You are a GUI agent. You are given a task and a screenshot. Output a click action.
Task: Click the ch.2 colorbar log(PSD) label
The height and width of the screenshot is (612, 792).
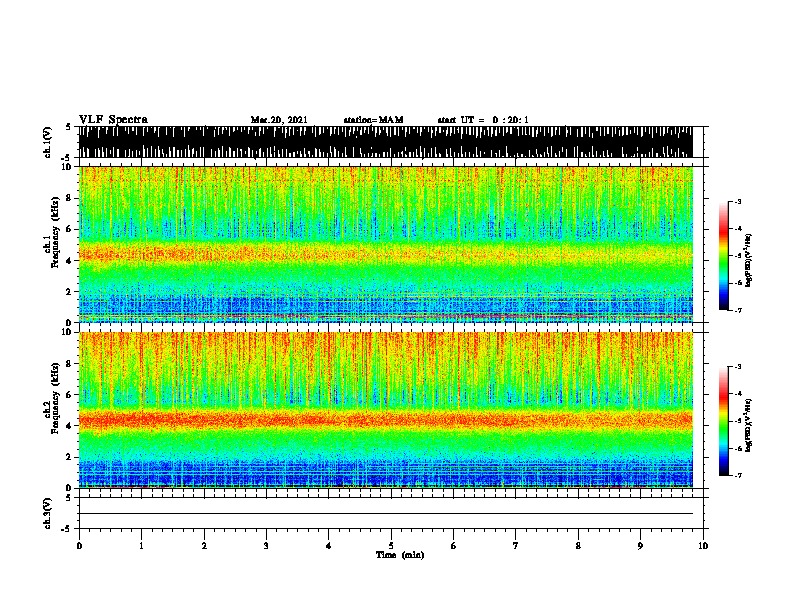(748, 425)
